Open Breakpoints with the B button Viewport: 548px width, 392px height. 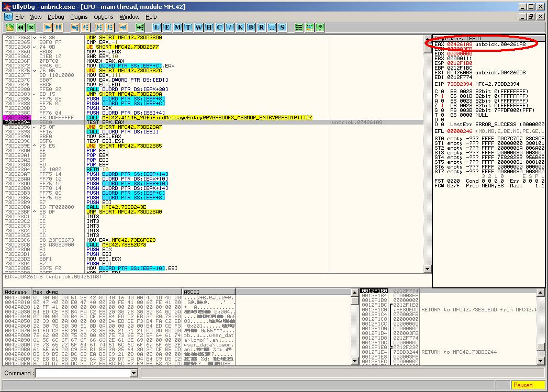pyautogui.click(x=251, y=27)
